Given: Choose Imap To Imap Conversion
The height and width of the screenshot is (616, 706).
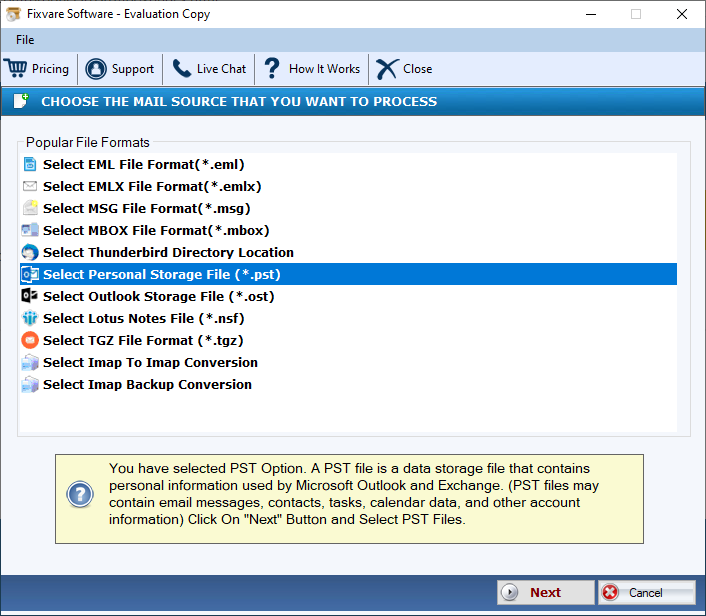Looking at the screenshot, I should click(x=150, y=363).
